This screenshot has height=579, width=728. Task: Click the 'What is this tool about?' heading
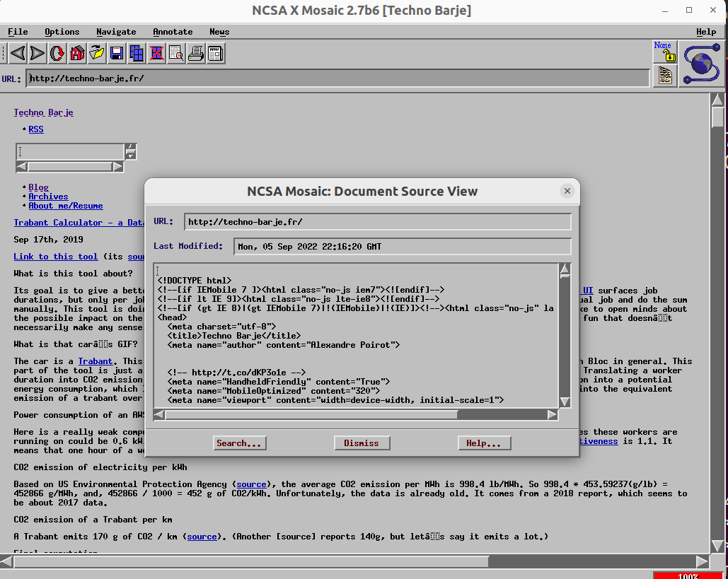73,274
